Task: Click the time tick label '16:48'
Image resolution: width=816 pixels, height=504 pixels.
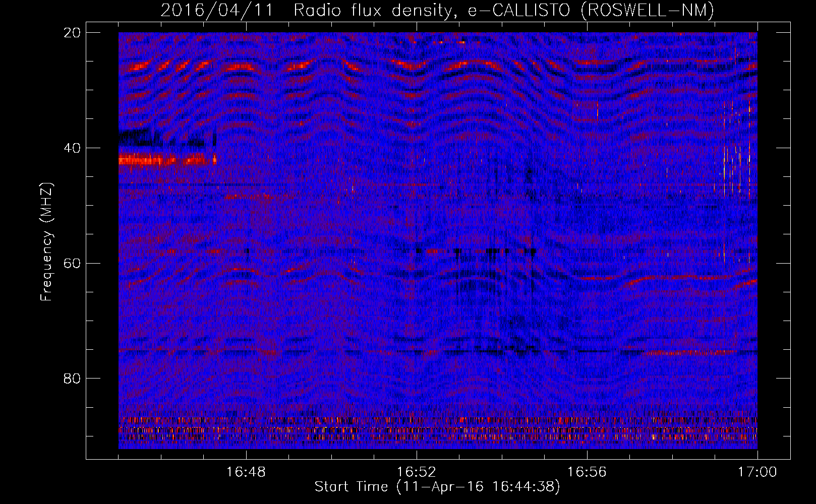Action: 246,472
